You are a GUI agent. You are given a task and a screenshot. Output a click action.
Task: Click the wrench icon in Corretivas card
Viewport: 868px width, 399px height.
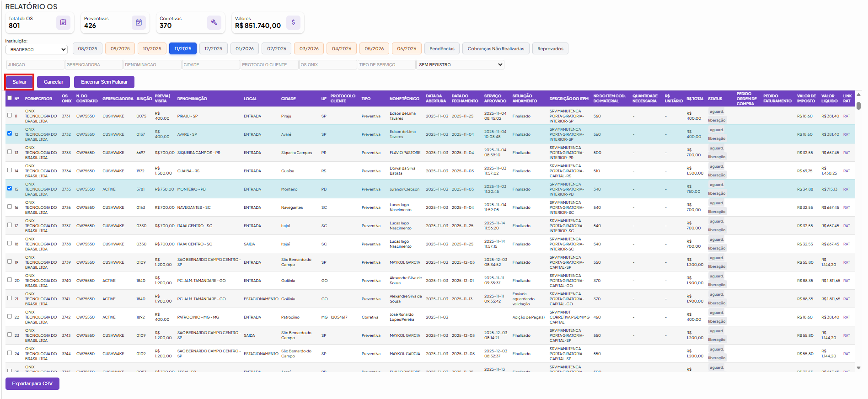[x=214, y=22]
